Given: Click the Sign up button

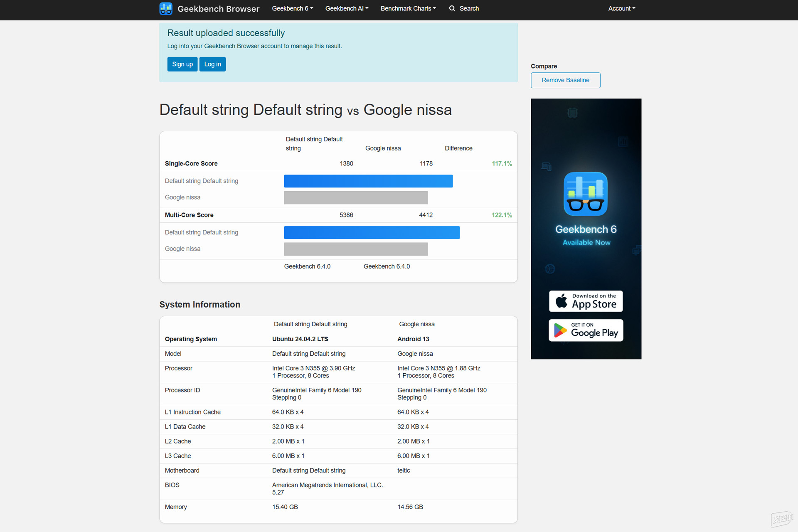Looking at the screenshot, I should pyautogui.click(x=182, y=64).
